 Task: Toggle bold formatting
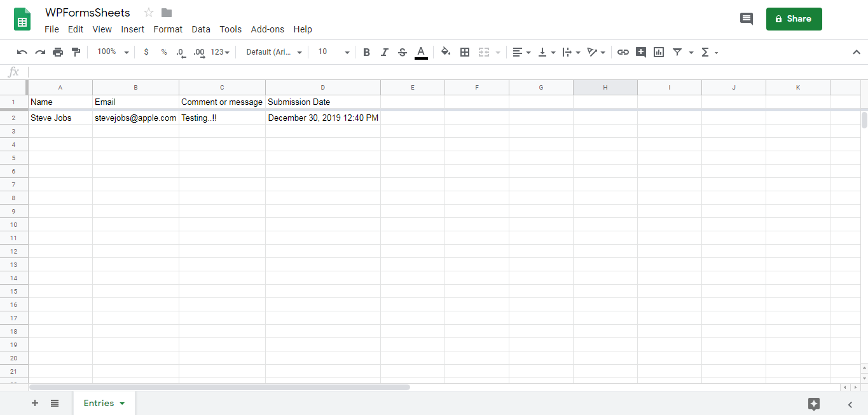click(366, 52)
